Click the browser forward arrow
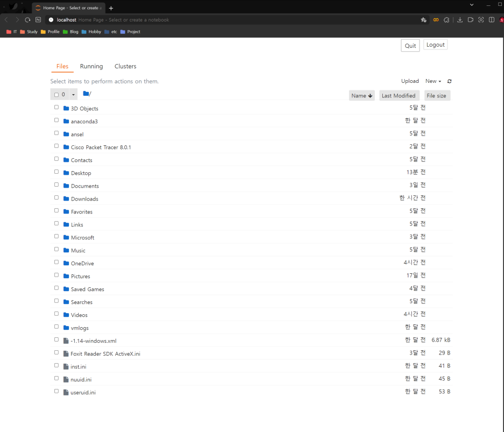The image size is (504, 432). (17, 20)
